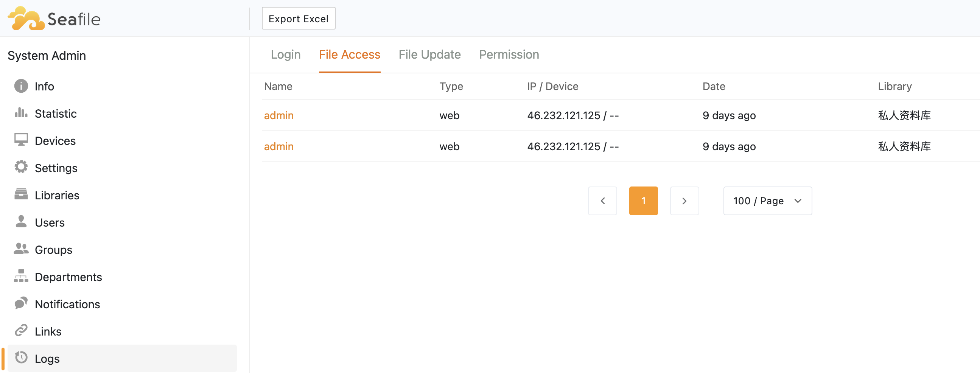Click the Links chain icon
This screenshot has height=373, width=980.
pyautogui.click(x=21, y=331)
